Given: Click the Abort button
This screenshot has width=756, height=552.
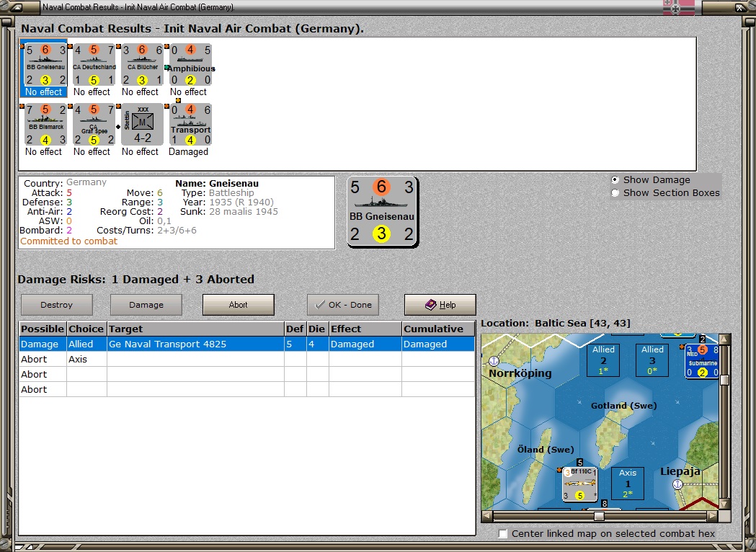Looking at the screenshot, I should point(238,305).
